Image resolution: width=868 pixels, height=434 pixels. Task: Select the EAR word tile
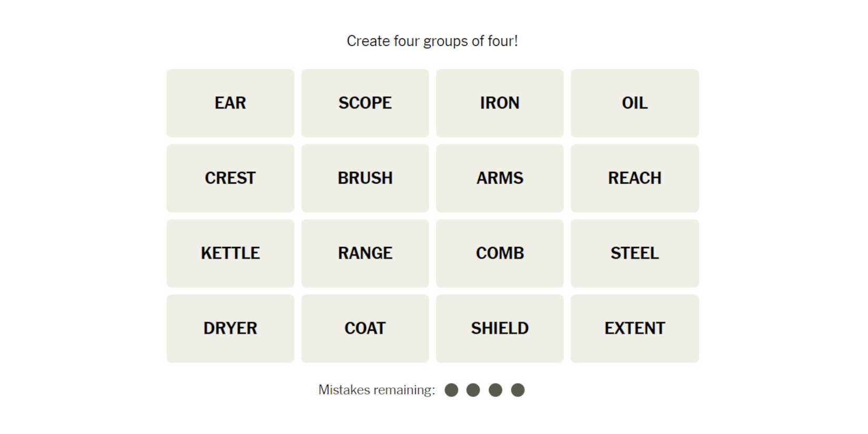click(230, 103)
